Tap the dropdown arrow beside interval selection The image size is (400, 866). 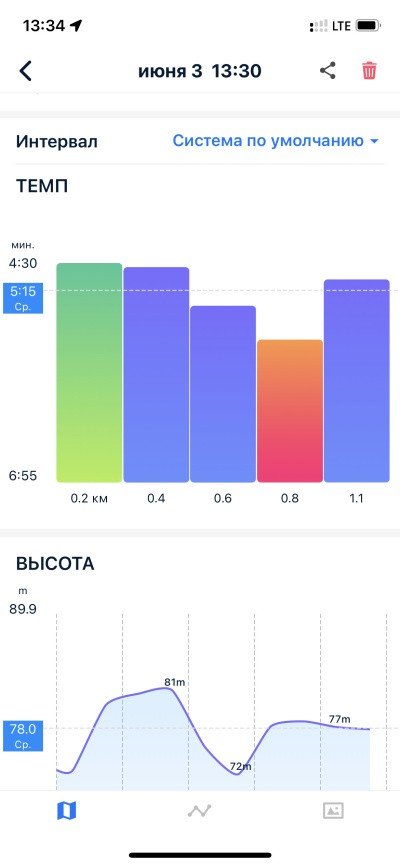(x=374, y=141)
